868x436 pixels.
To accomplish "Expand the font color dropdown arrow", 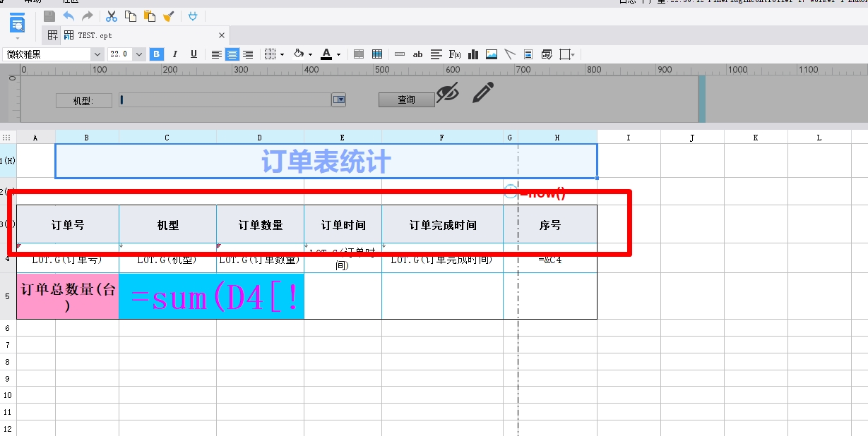I will point(338,55).
